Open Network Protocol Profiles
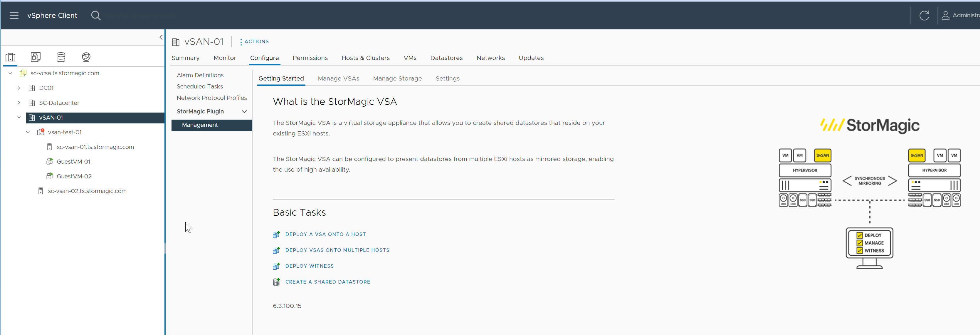 click(x=211, y=98)
